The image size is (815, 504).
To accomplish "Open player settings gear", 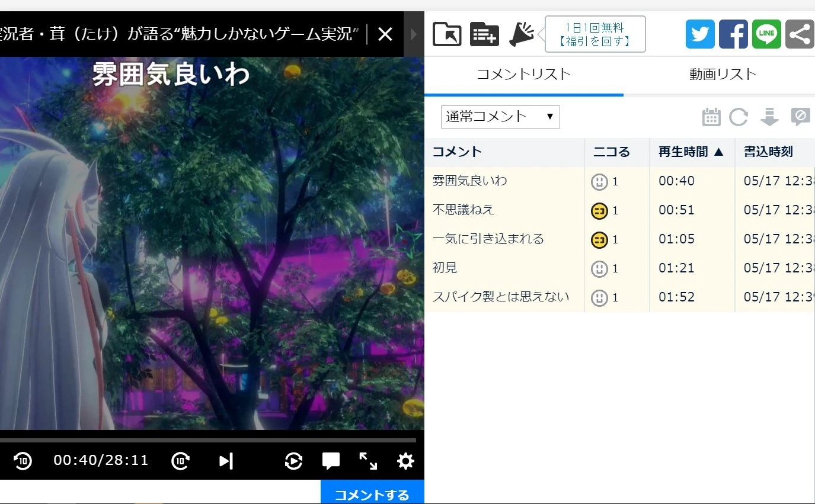I will click(x=405, y=461).
